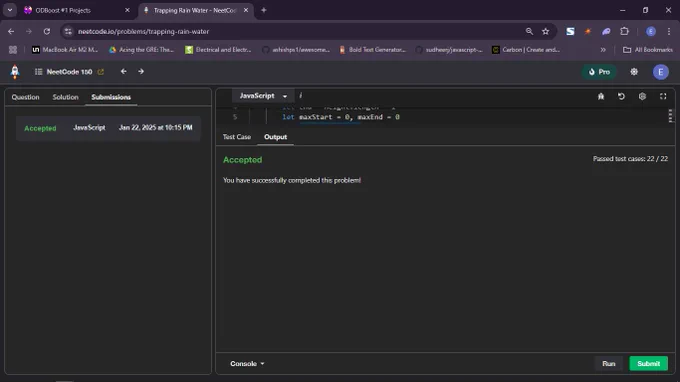Screen dimensions: 680x382
Task: Open the accepted JavaScript submission from Jan 22
Action: (x=108, y=128)
